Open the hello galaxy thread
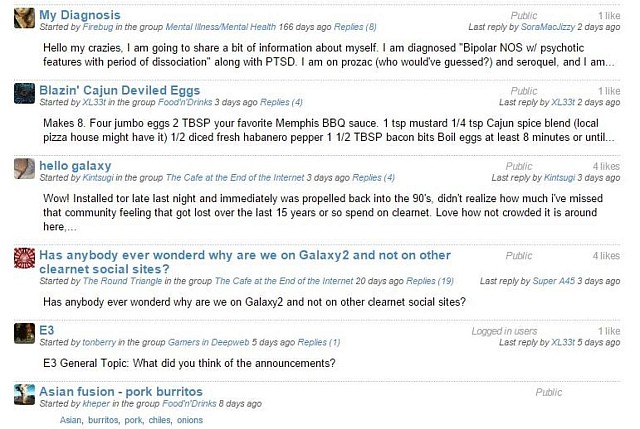The image size is (640, 429). coord(75,166)
